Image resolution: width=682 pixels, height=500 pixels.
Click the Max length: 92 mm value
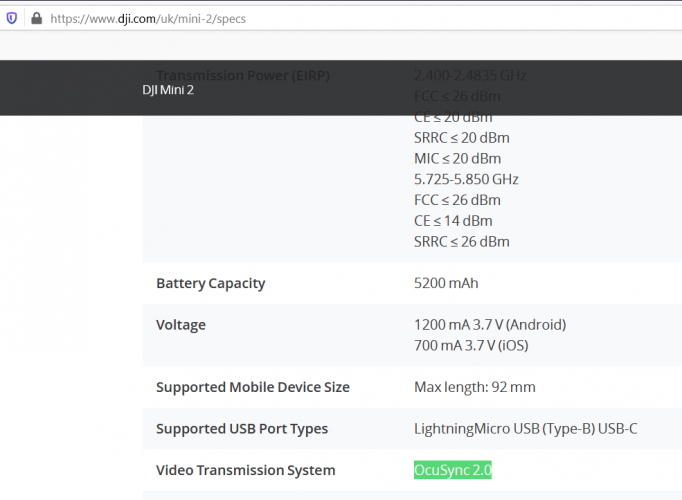tap(474, 387)
